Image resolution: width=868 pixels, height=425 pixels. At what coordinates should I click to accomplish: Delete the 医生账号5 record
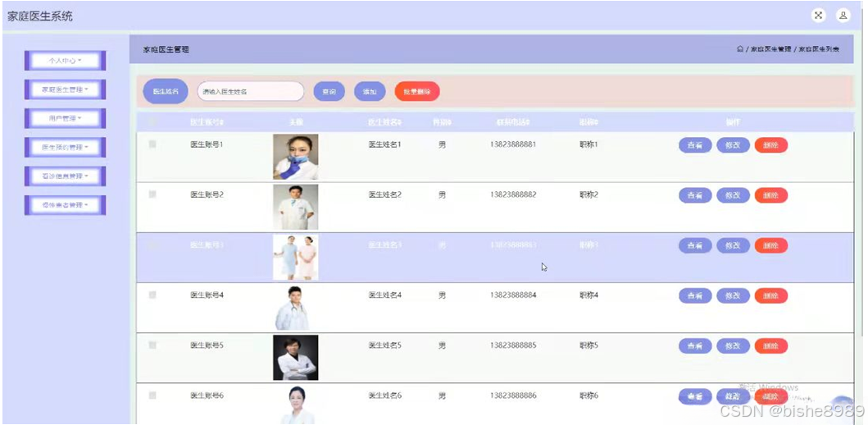[771, 345]
